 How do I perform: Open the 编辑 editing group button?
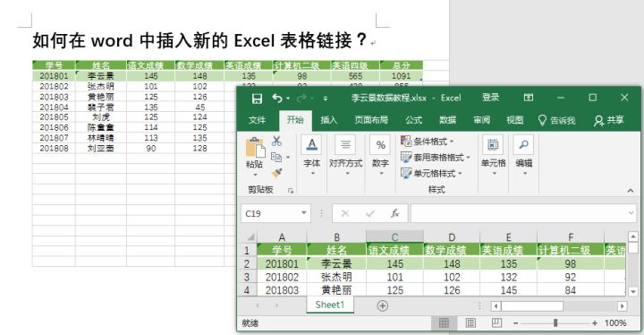[x=524, y=156]
